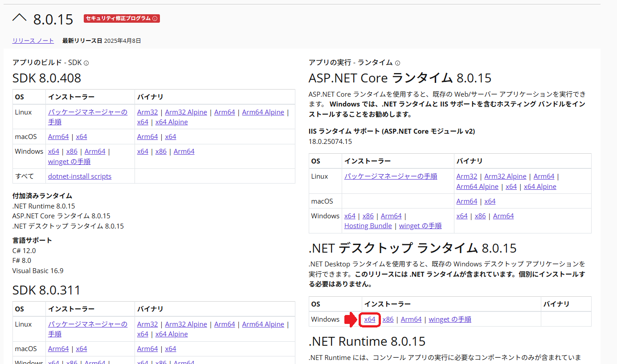Download ASP.NET Core runtime macOS Arm64 binary
Viewport: 617px width, 364px height.
point(467,201)
